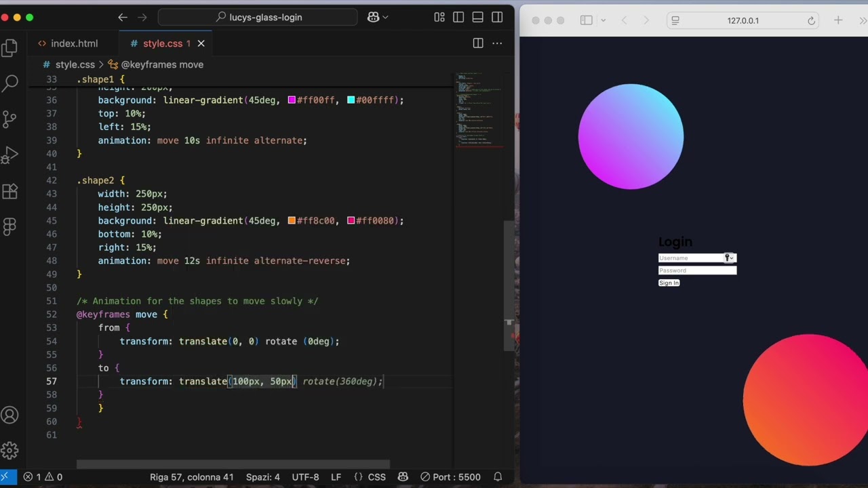Screen dimensions: 868x488
Task: Split the editor to the right
Action: [x=478, y=43]
